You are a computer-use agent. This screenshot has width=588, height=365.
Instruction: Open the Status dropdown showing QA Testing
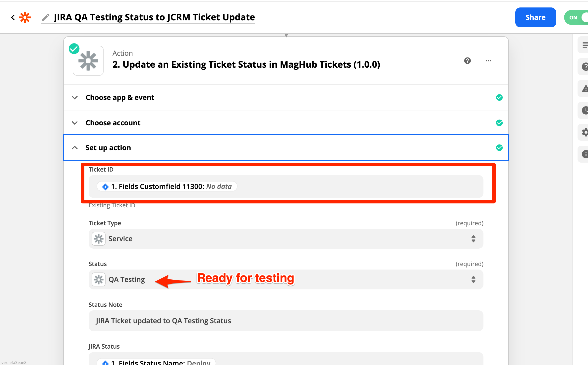286,279
